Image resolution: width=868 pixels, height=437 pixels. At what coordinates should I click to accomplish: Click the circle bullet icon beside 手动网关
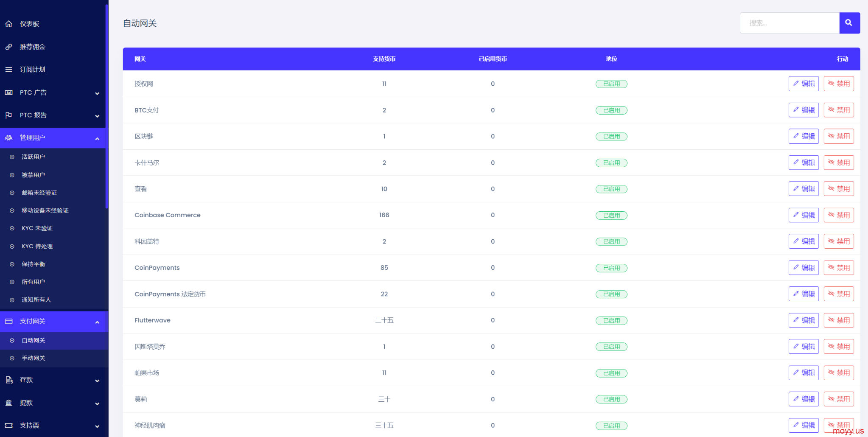click(12, 358)
